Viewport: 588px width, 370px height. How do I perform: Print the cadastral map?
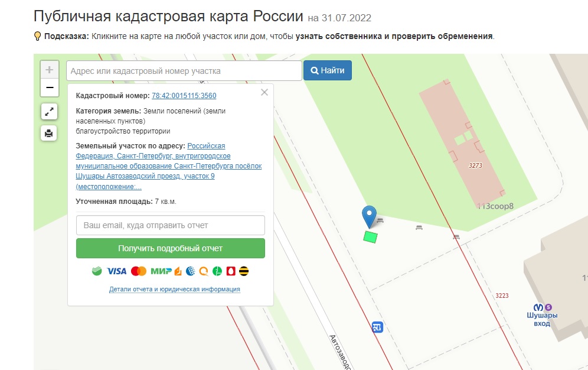[49, 133]
